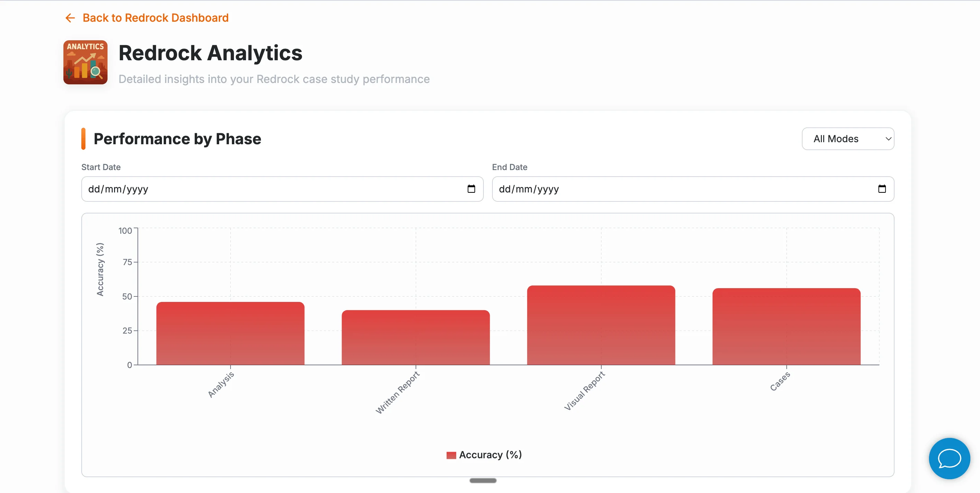980x493 pixels.
Task: Click the orange accent bar beside the heading
Action: [84, 139]
